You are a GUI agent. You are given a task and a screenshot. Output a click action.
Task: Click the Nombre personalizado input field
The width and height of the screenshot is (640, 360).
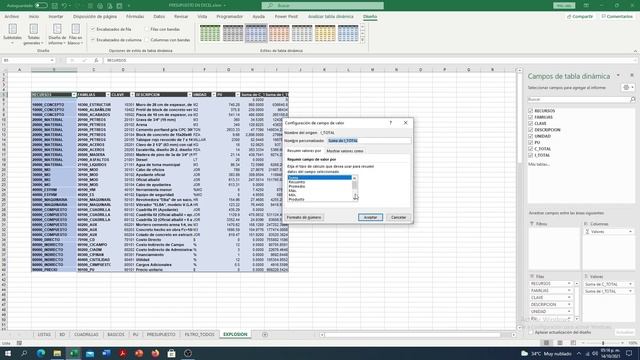click(369, 141)
